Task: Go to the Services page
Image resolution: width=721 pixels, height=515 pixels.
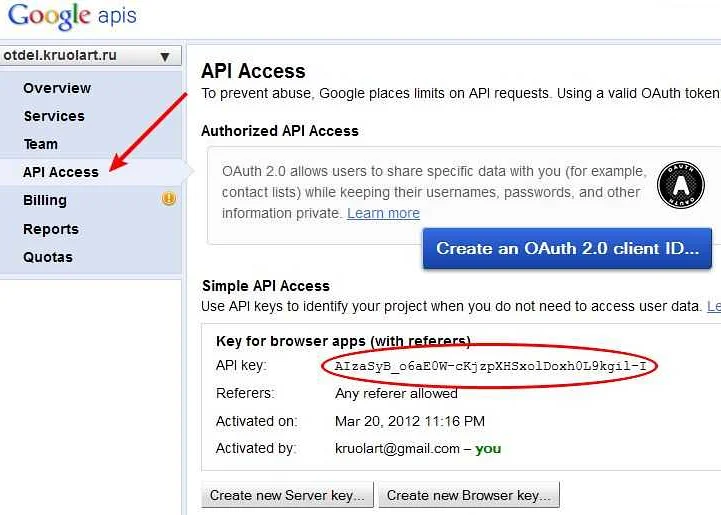Action: coord(54,116)
